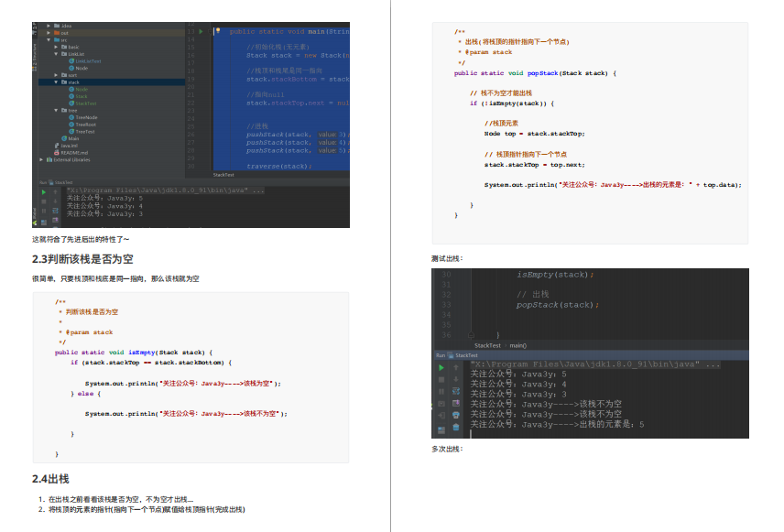Click the StackTest breadcrumb in the lower-right editor
Image resolution: width=784 pixels, height=532 pixels.
[487, 345]
